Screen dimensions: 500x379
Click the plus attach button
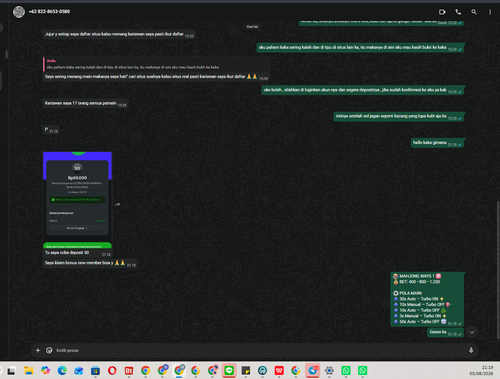pos(38,350)
